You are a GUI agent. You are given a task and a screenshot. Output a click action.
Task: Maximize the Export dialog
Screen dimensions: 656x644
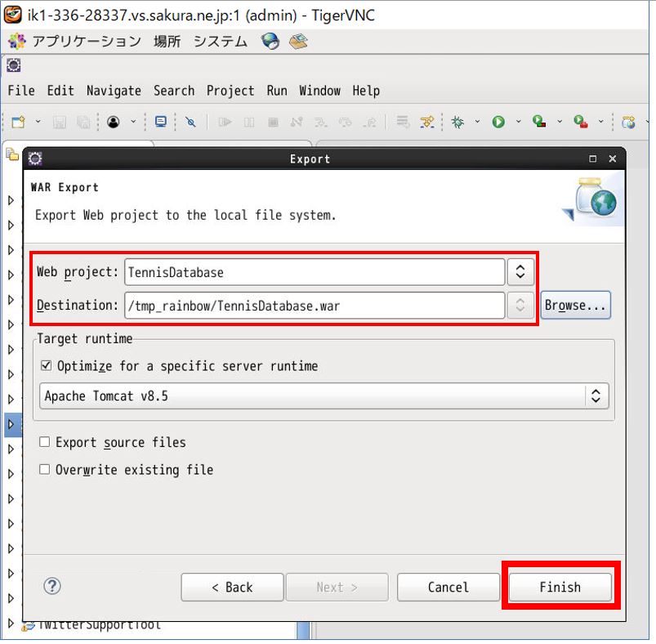tap(593, 159)
